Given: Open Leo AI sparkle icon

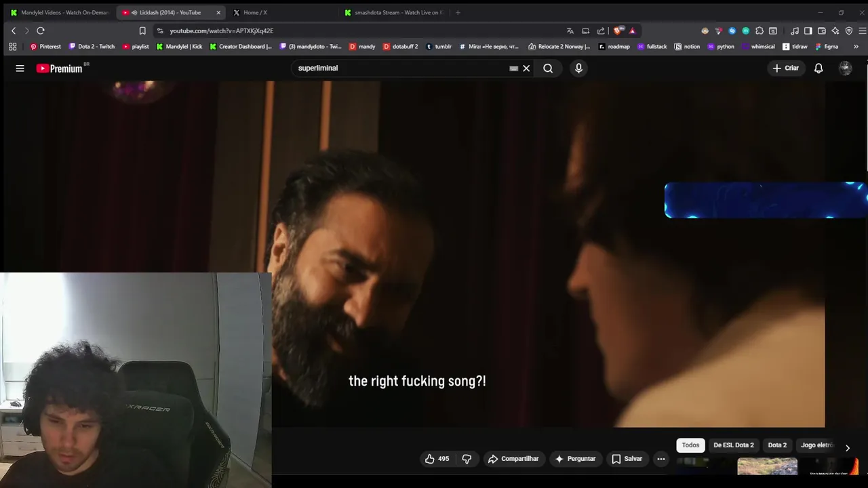Looking at the screenshot, I should [x=835, y=30].
